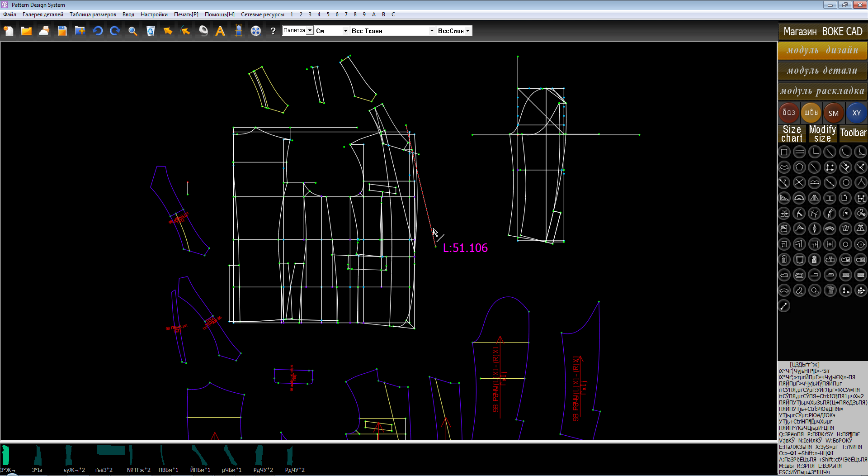
Task: Open the Файл menu
Action: 9,14
